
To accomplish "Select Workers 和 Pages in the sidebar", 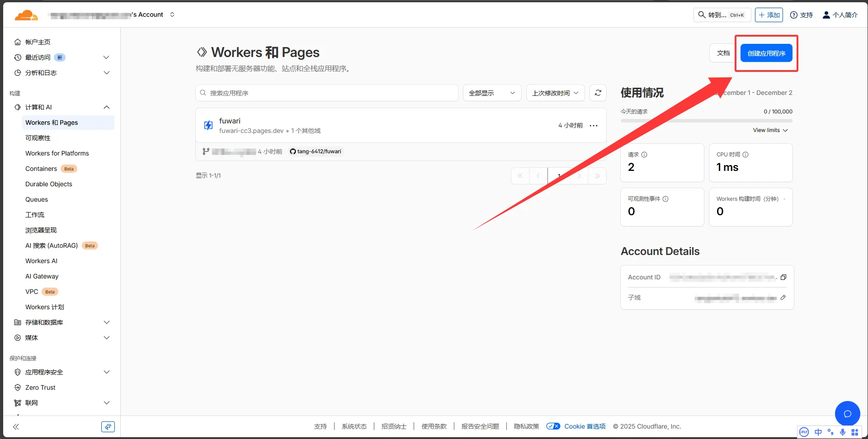I will click(x=68, y=123).
